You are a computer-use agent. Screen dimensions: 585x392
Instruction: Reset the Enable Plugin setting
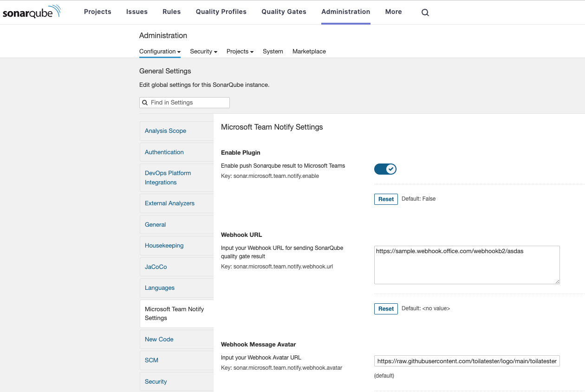tap(386, 199)
